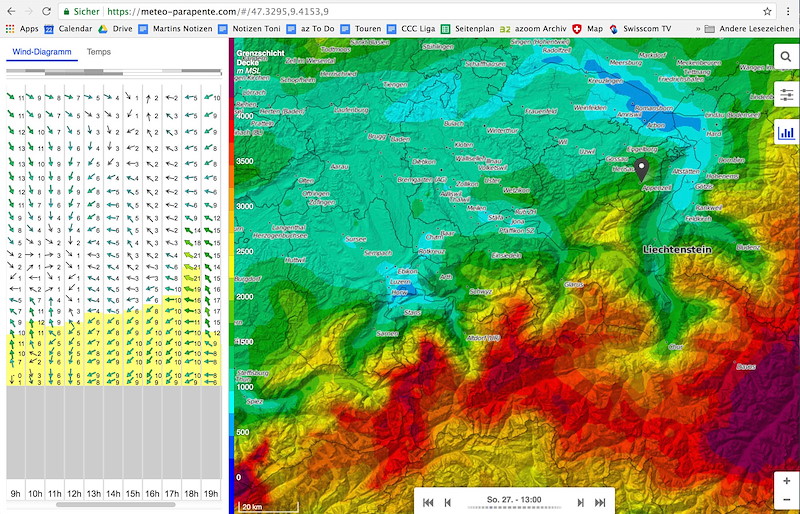
Task: Open az To Do bookmark
Action: tap(310, 29)
